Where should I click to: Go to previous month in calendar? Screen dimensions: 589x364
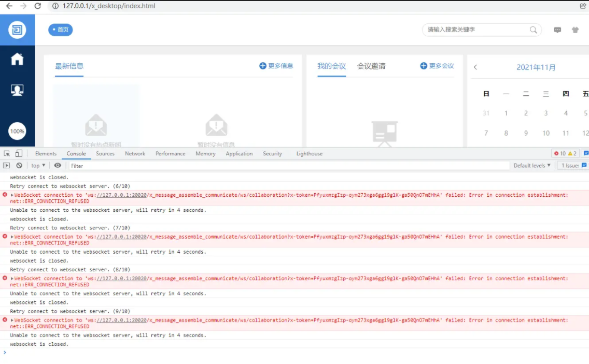tap(475, 67)
